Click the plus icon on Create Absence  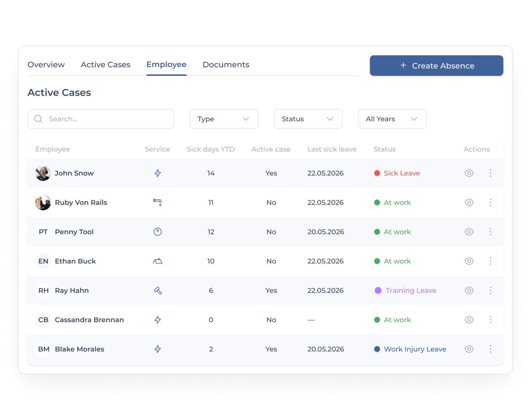403,65
